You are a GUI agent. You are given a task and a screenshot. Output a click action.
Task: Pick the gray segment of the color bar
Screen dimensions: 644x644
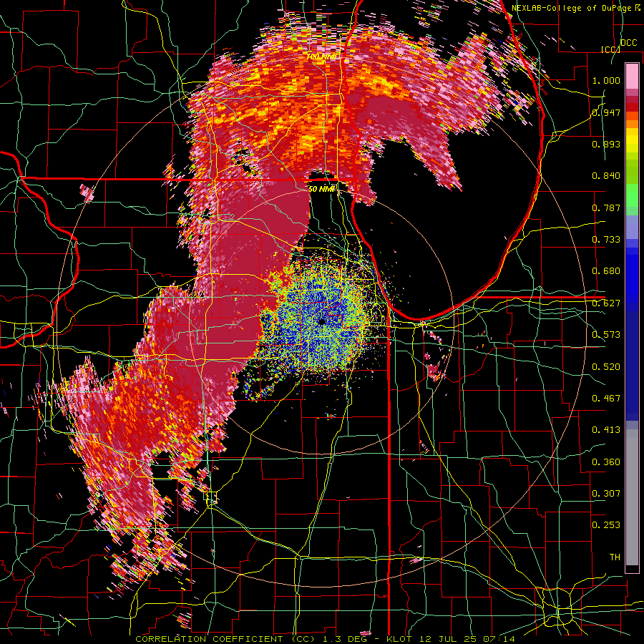point(632,497)
